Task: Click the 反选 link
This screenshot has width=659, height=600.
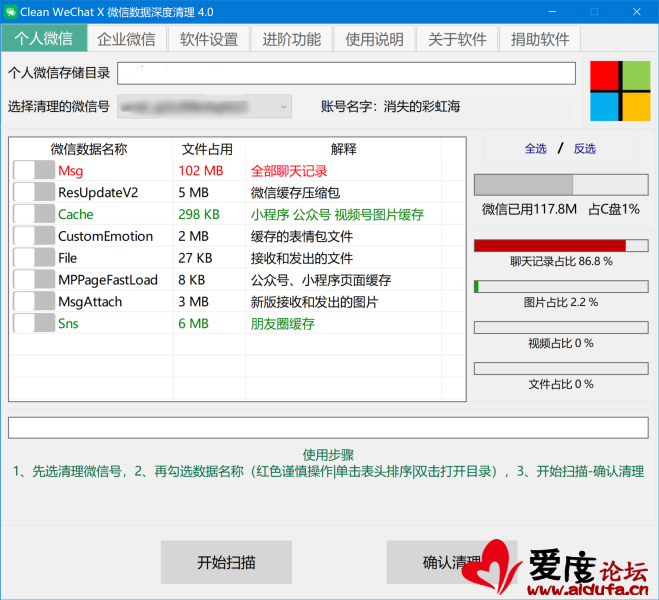Action: (x=585, y=148)
